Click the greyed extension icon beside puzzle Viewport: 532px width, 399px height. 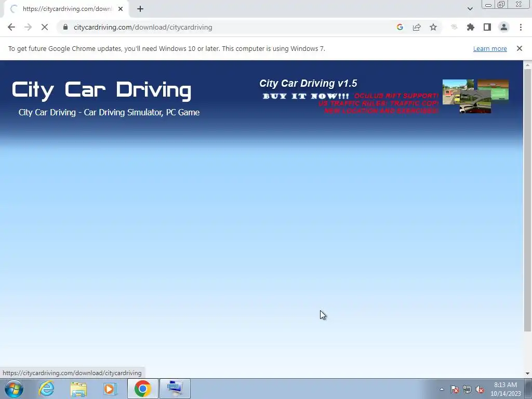pos(454,27)
